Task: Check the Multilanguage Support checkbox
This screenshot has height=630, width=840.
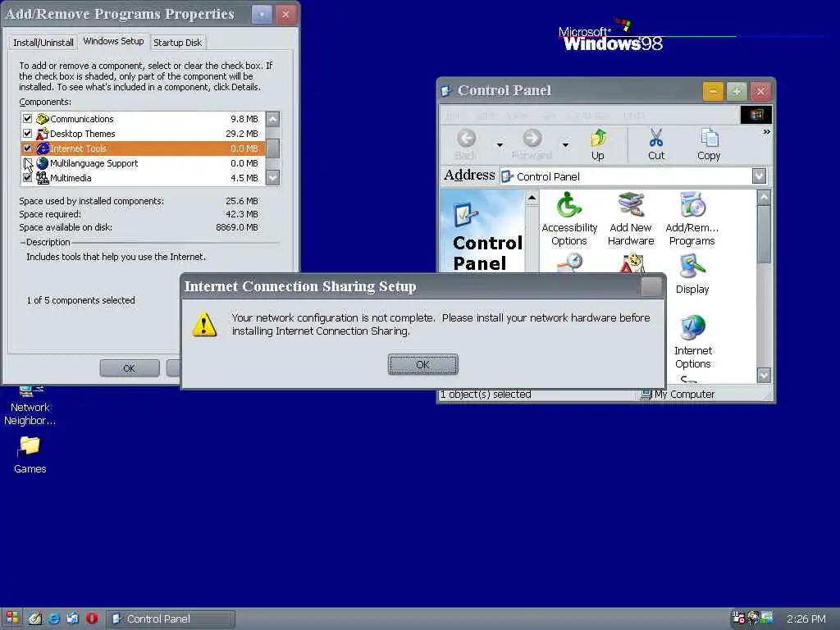Action: pyautogui.click(x=27, y=163)
